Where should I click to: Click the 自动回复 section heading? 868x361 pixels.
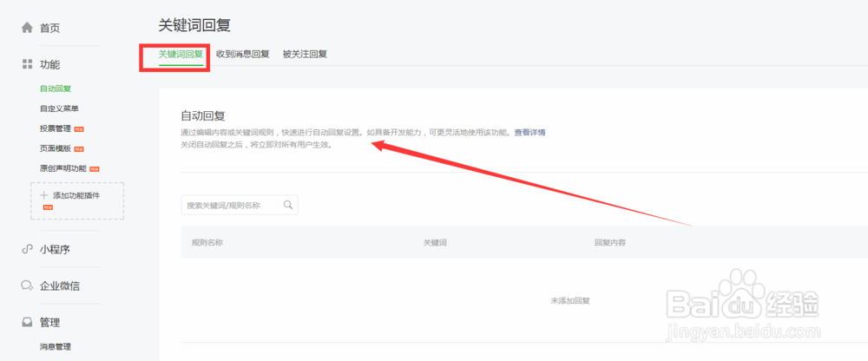[x=203, y=115]
